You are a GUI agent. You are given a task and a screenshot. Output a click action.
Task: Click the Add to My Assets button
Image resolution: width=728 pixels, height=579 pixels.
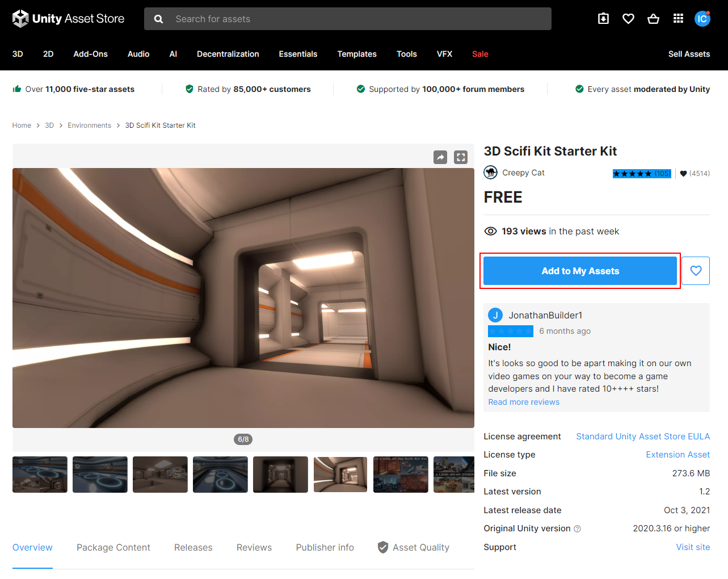click(x=579, y=271)
